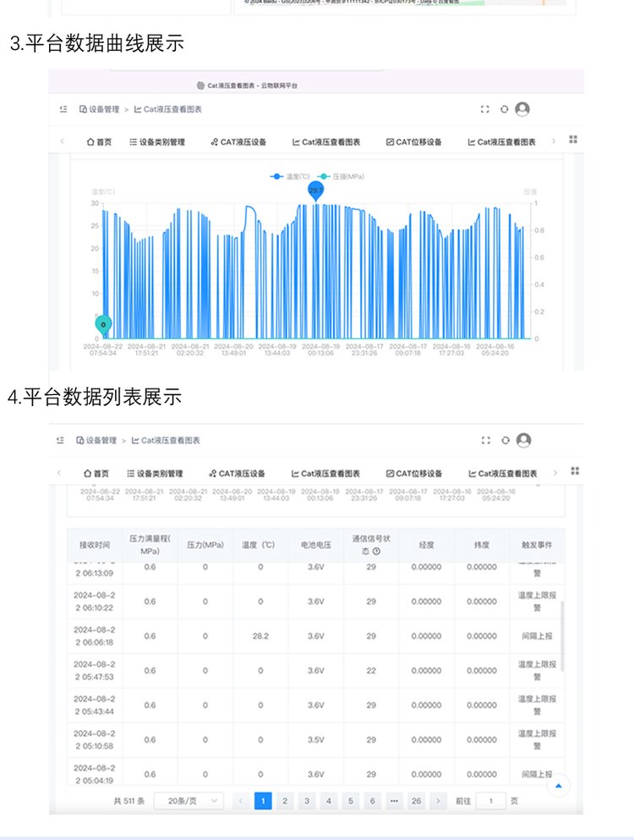Click help icon beside 通信信号状态 column

(x=375, y=552)
